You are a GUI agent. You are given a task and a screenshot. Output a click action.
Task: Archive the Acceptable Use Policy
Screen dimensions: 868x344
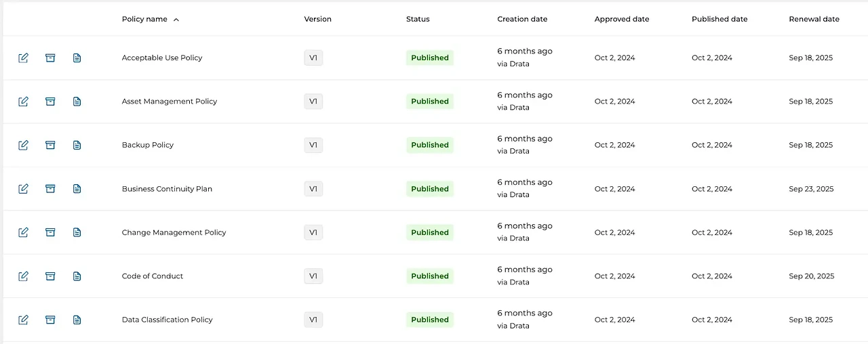(50, 58)
